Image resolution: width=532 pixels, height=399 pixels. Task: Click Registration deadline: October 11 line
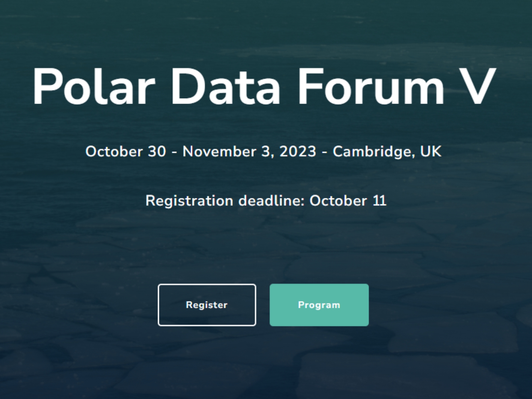266,201
